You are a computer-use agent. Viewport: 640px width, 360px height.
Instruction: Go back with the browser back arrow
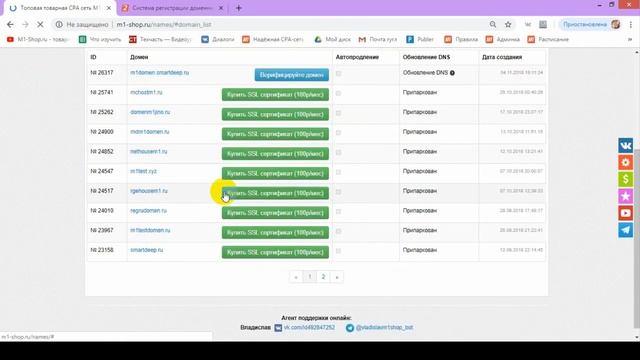[10, 24]
